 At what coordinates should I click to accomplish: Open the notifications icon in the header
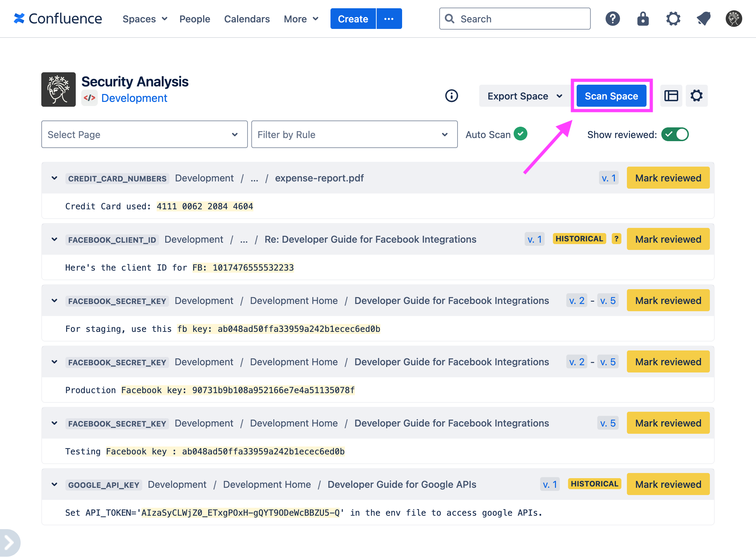703,19
